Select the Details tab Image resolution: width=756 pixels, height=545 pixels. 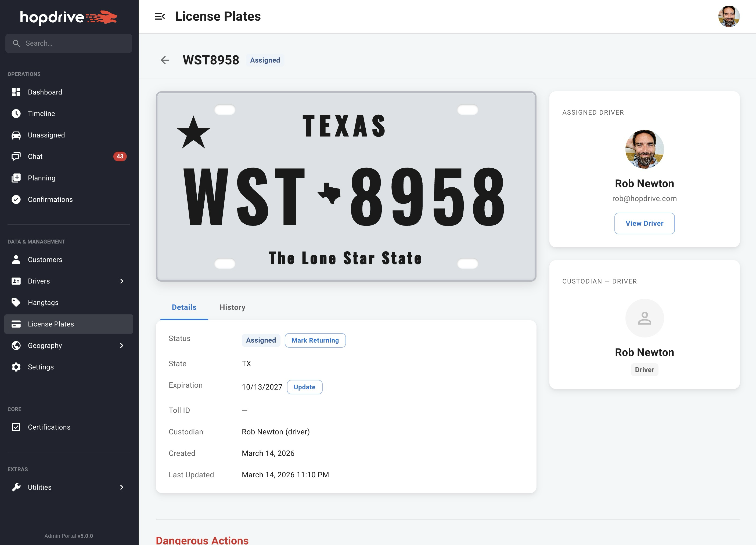pyautogui.click(x=184, y=307)
